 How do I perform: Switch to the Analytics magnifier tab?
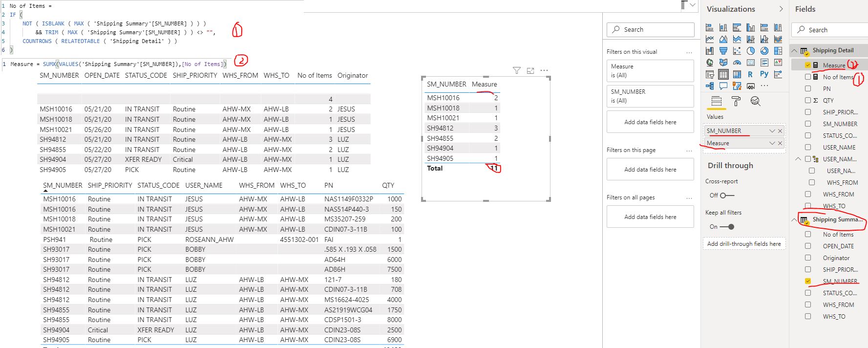(x=756, y=102)
